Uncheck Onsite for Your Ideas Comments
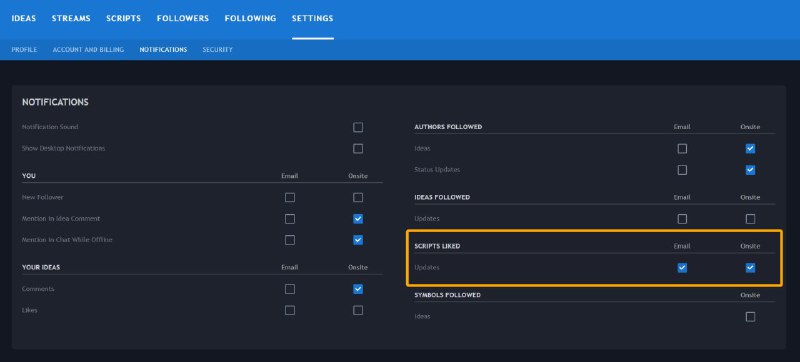This screenshot has width=800, height=362. [358, 289]
